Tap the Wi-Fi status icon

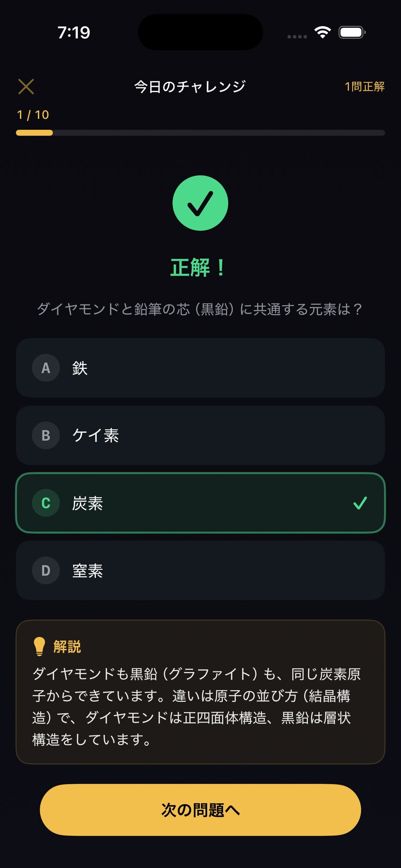click(x=322, y=32)
